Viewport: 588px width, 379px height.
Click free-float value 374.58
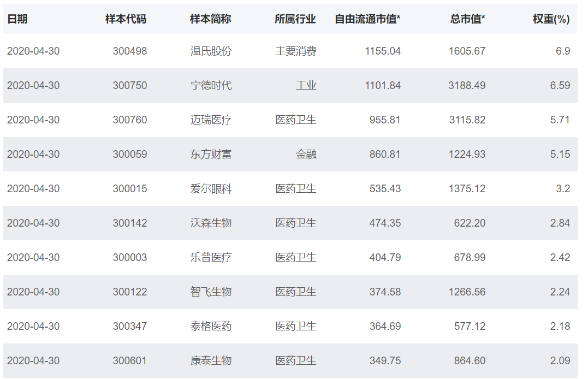[385, 292]
